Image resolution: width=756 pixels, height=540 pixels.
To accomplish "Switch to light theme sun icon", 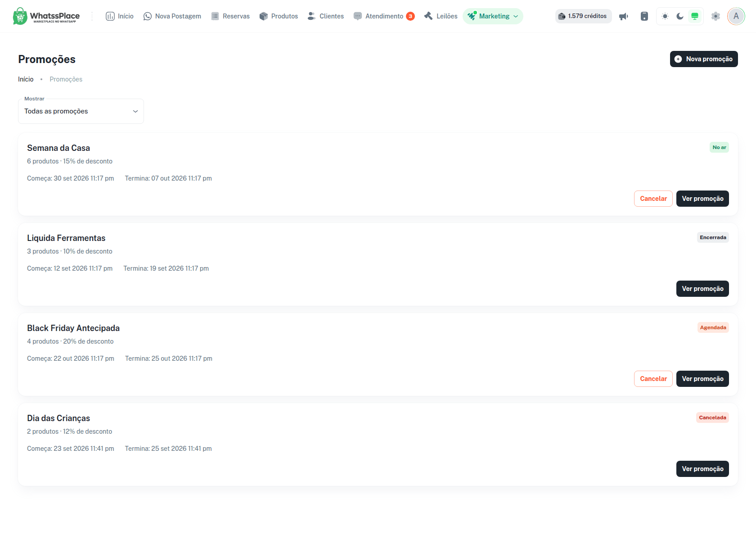I will click(x=665, y=16).
